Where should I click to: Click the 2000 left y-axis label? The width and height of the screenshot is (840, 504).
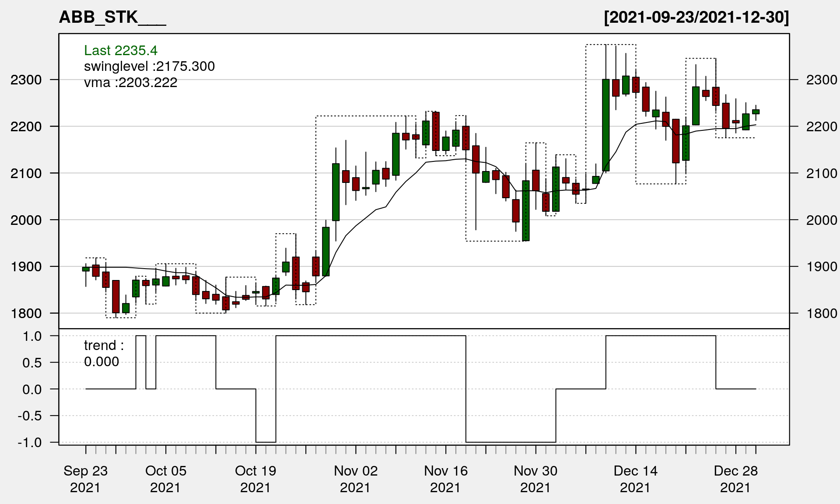[x=26, y=220]
